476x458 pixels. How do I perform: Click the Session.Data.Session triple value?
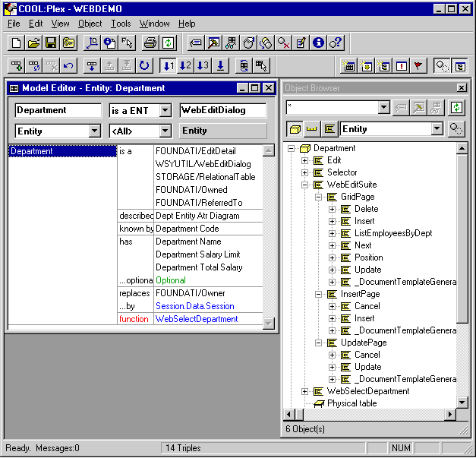[195, 306]
